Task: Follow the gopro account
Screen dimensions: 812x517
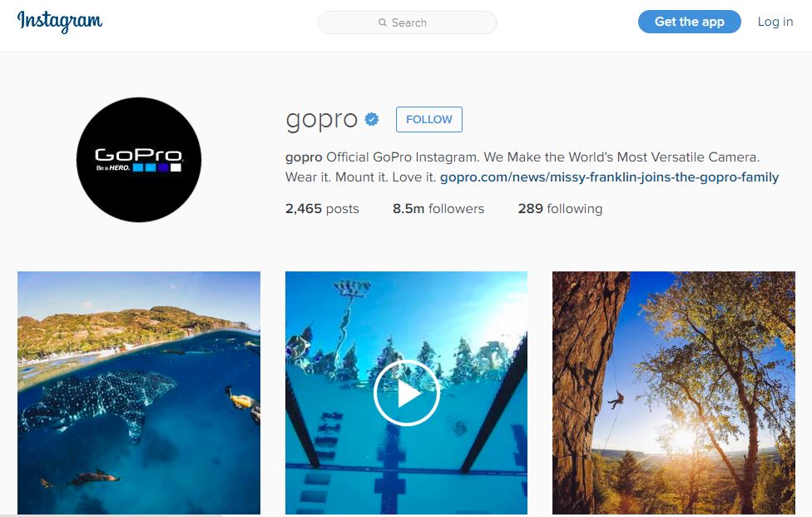Action: coord(428,119)
